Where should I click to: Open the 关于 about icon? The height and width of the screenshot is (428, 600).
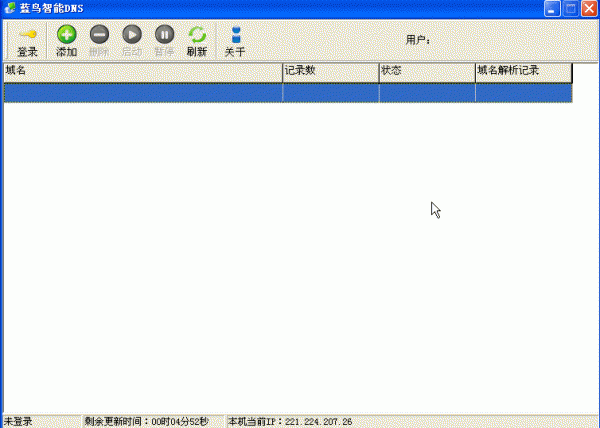tap(236, 35)
